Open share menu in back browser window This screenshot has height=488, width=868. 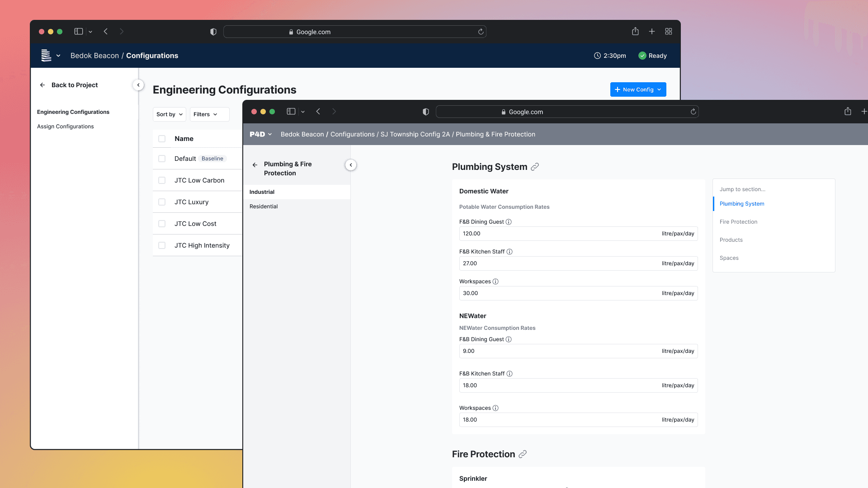click(635, 31)
